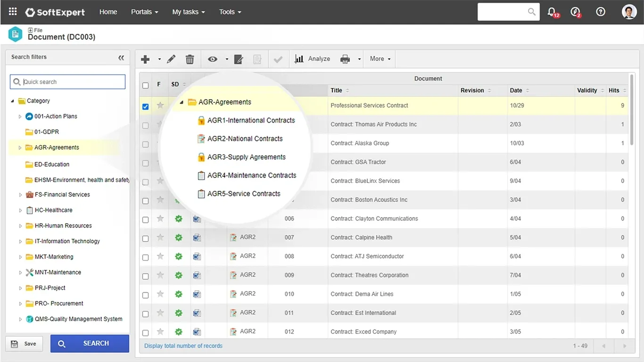Click the Print icon
Viewport: 644px width, 362px height.
coord(345,59)
